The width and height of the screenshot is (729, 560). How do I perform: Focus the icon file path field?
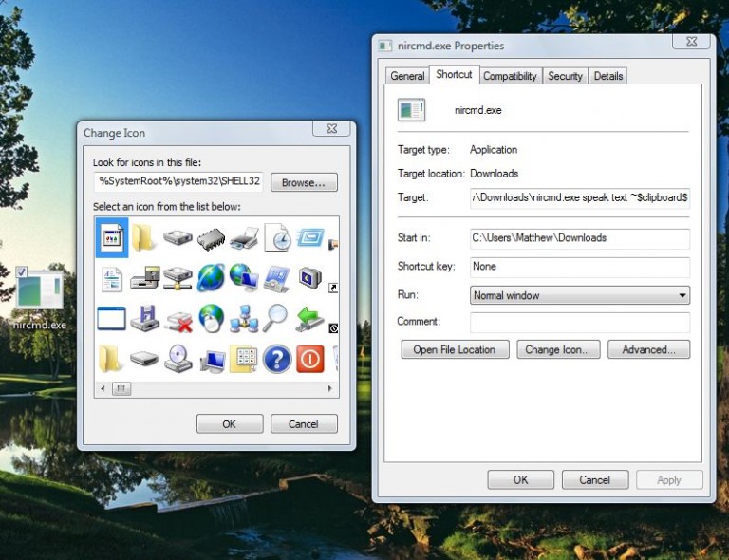click(178, 181)
